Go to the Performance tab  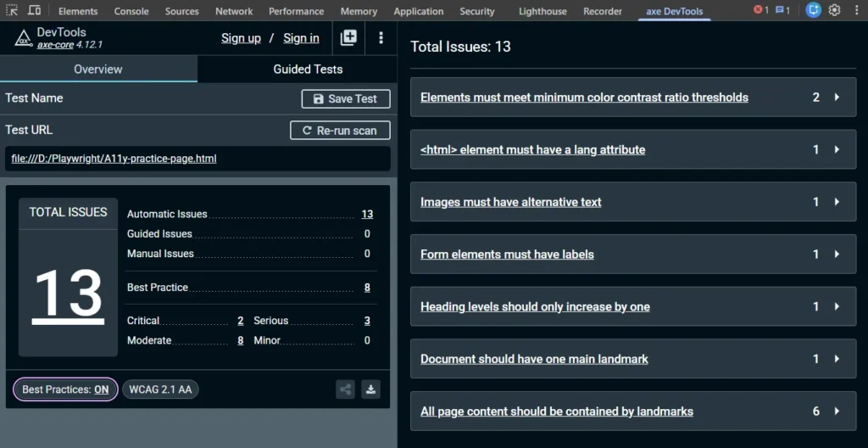pos(296,11)
